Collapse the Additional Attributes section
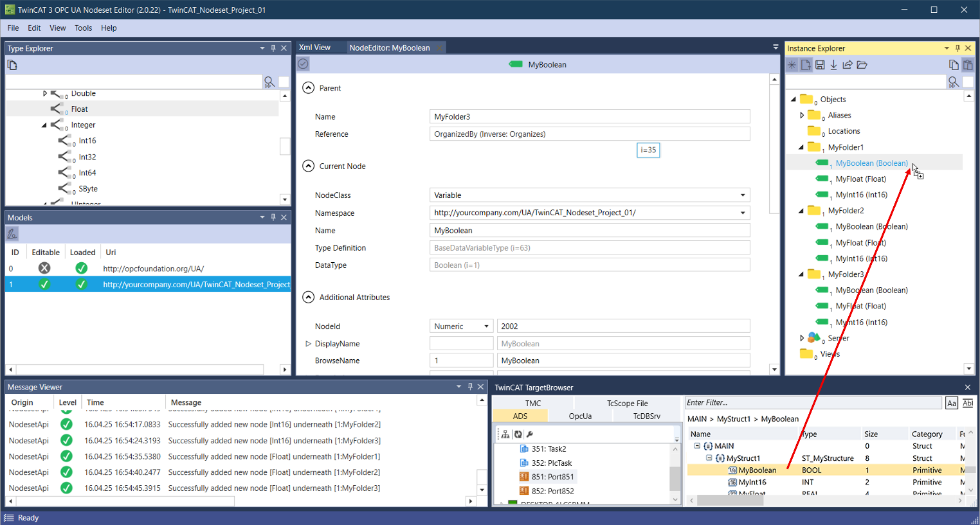This screenshot has width=980, height=525. (309, 297)
